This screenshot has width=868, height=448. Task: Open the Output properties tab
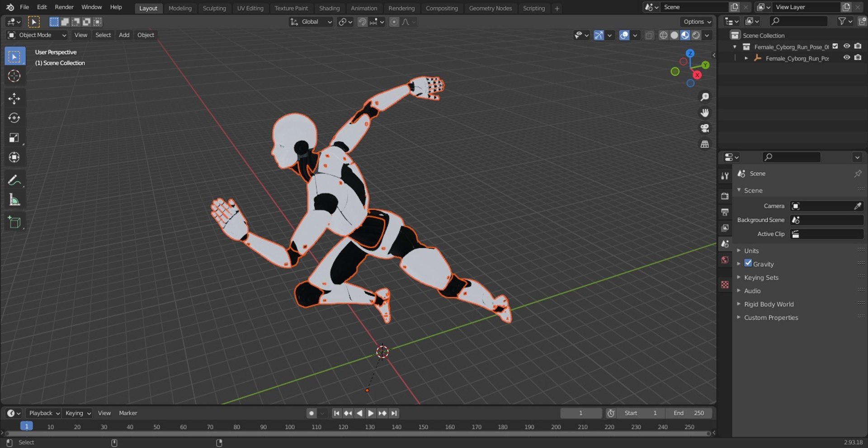coord(725,212)
